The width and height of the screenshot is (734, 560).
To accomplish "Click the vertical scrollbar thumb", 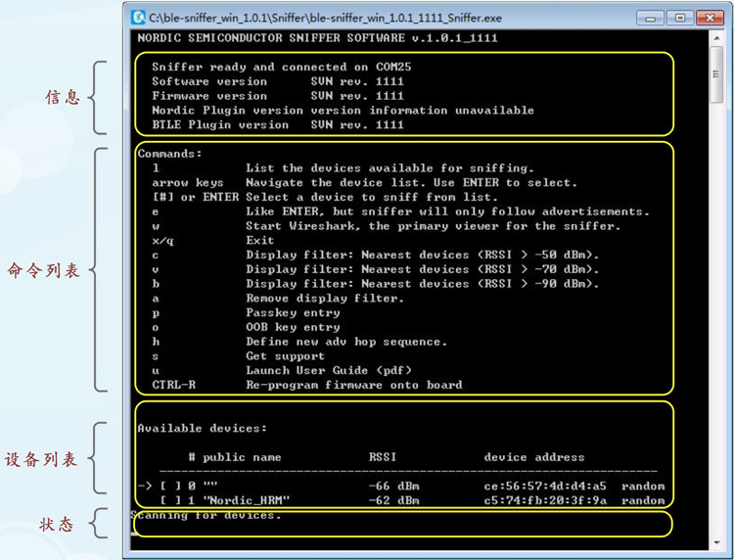I will pos(716,74).
